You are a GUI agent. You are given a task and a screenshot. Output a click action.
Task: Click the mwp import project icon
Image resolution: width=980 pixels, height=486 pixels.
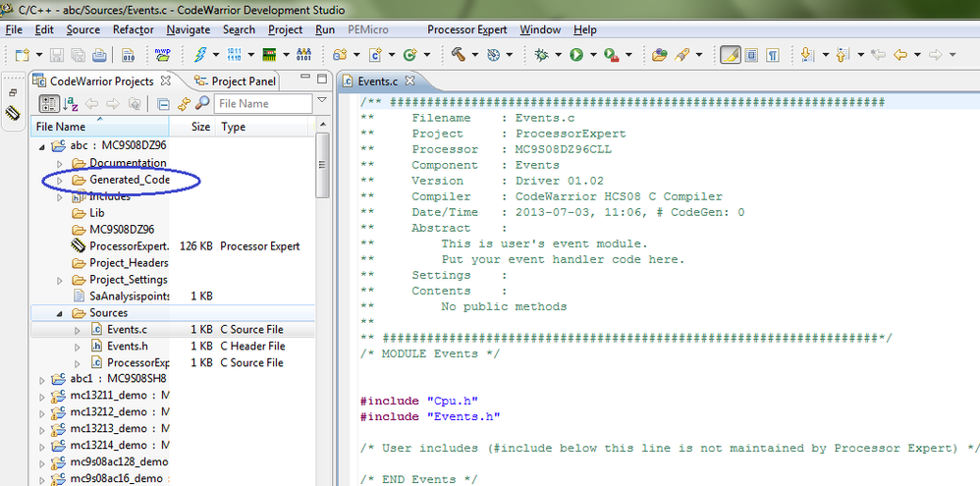162,55
